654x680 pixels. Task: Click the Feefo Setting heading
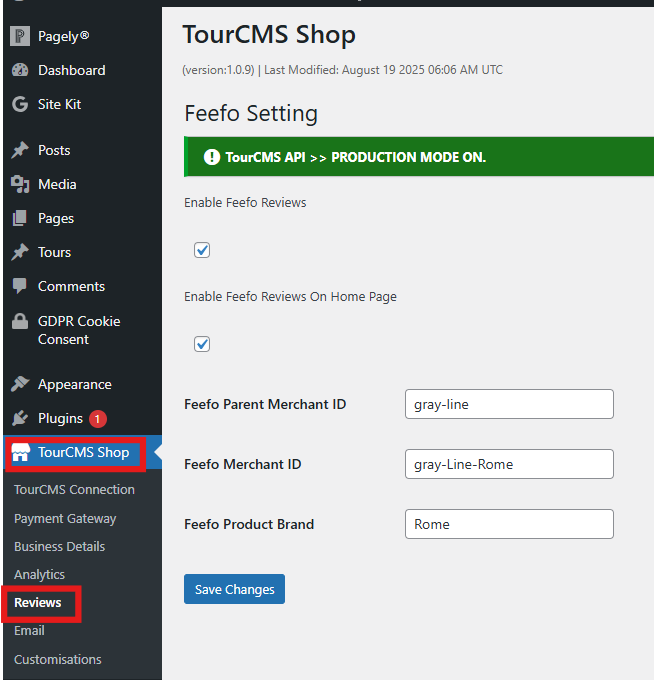[x=251, y=114]
